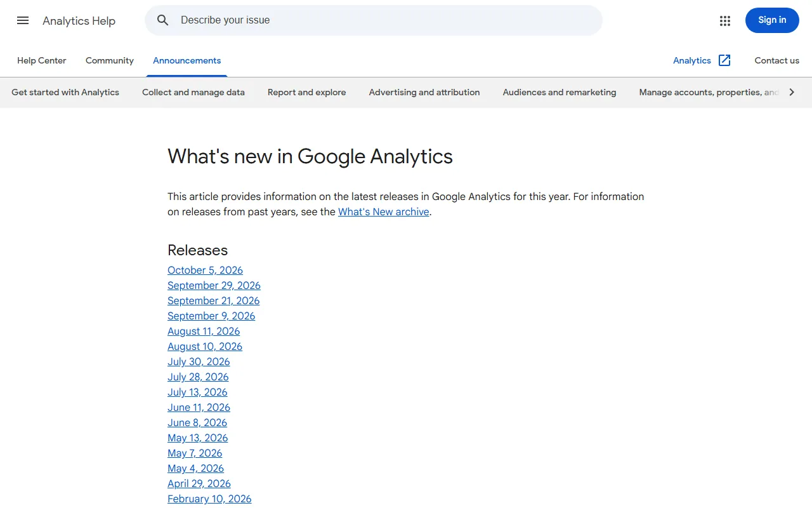The image size is (812, 508).
Task: Follow the What's New archive link
Action: point(384,211)
